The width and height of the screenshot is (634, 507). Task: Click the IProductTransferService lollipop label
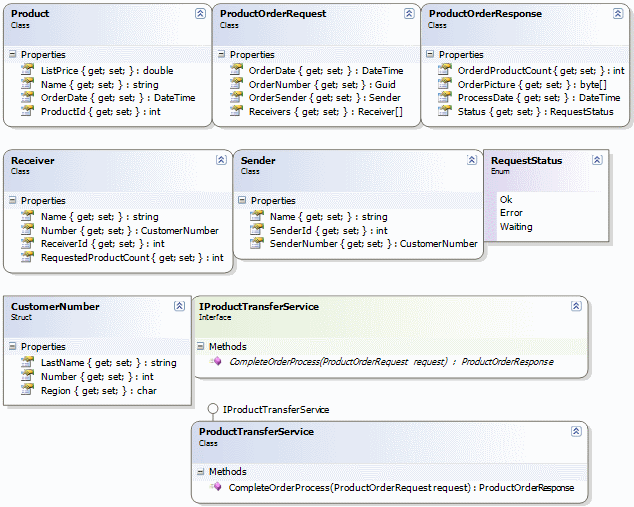(275, 410)
